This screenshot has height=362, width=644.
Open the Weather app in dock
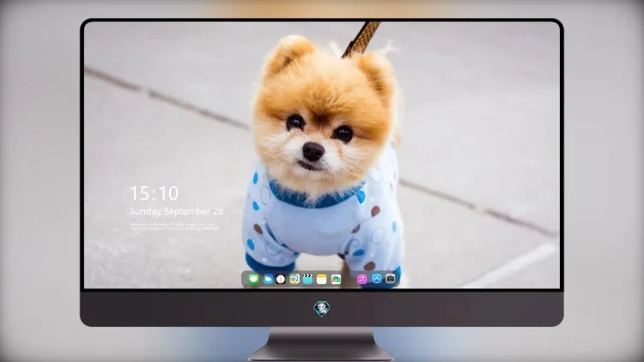tap(268, 279)
